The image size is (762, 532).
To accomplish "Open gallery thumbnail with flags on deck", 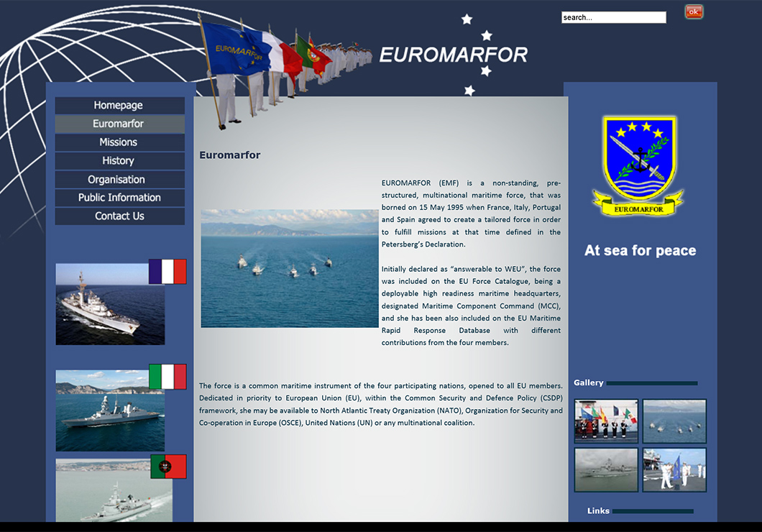I will pos(606,421).
